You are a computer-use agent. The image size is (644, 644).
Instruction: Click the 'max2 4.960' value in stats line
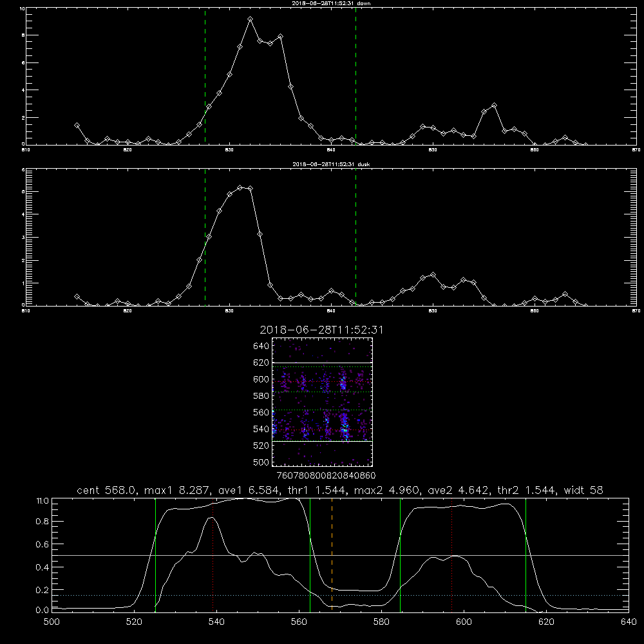(x=386, y=490)
